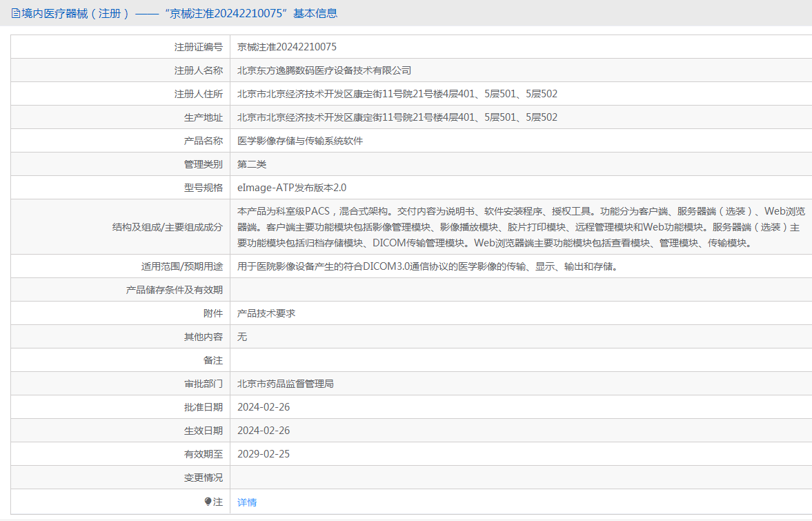Select the 第二类 category value
Image resolution: width=812 pixels, height=521 pixels.
252,164
